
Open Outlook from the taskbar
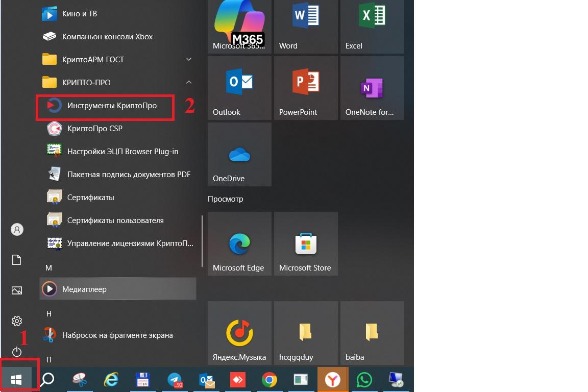[206, 380]
